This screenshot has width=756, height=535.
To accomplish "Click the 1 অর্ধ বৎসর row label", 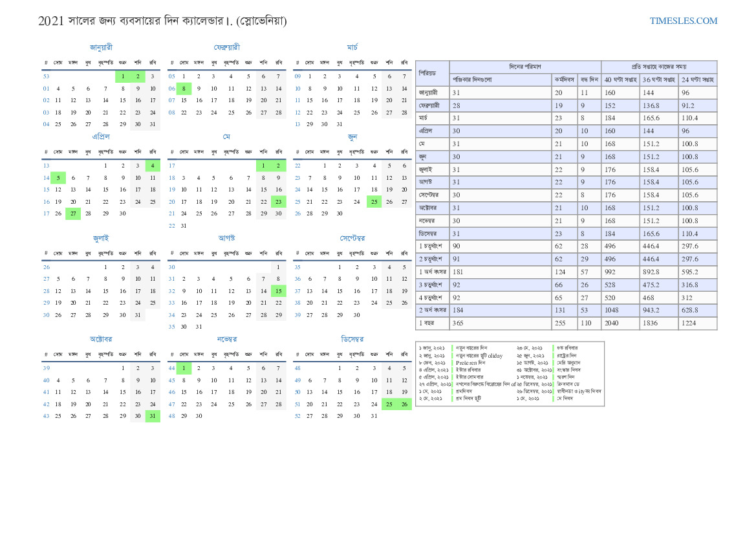I will [x=433, y=272].
